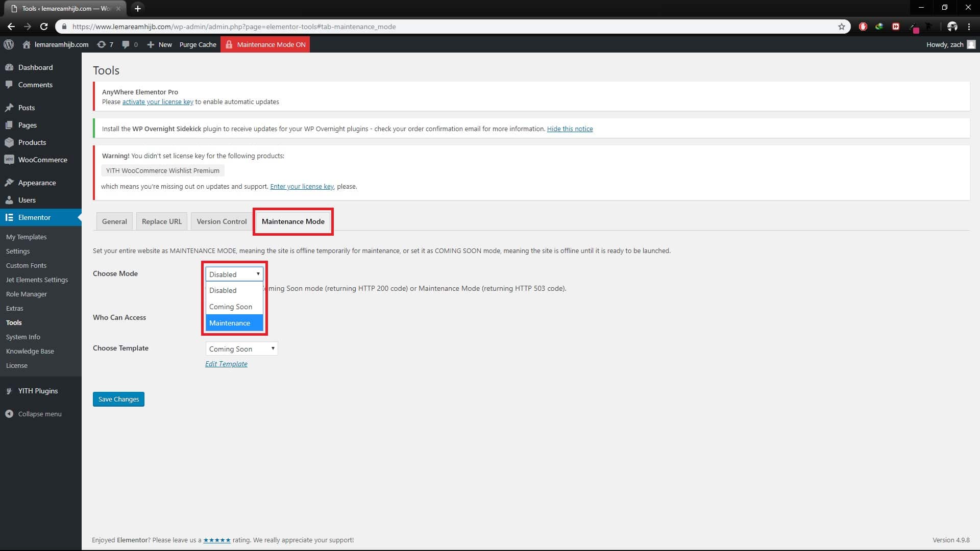
Task: Click the browser profile avatar icon
Action: click(x=952, y=27)
